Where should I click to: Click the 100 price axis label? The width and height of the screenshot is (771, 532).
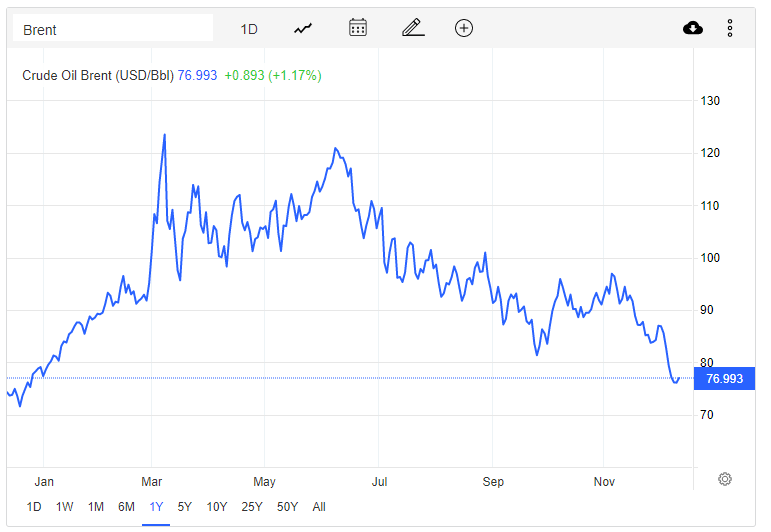pyautogui.click(x=710, y=258)
